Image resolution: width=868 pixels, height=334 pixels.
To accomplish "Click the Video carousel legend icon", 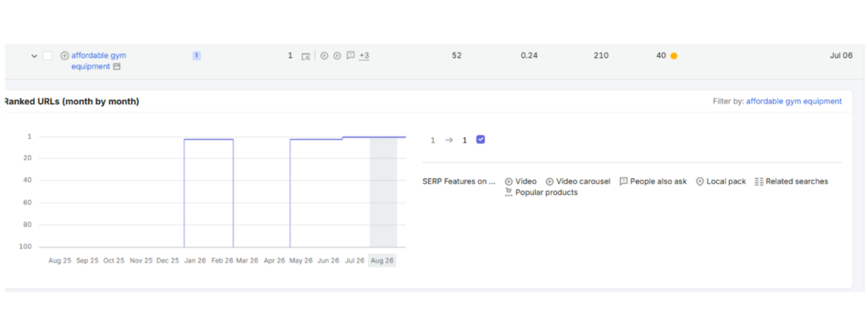I will [549, 181].
